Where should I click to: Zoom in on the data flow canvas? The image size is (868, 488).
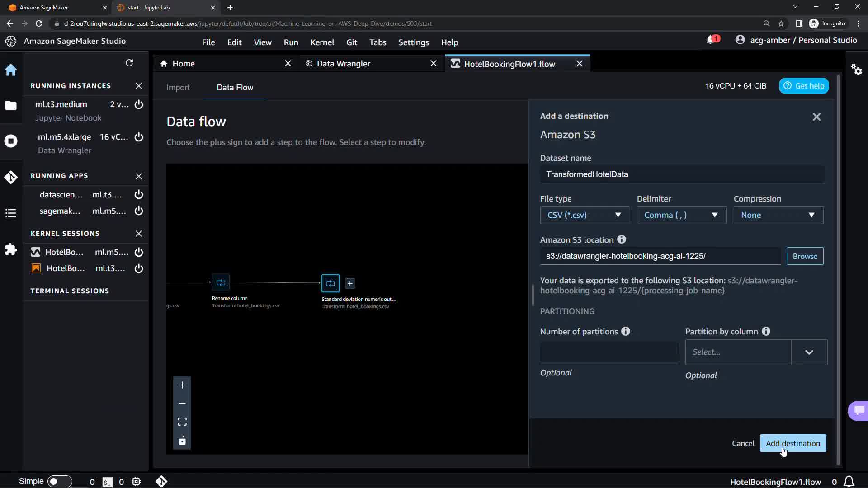click(182, 385)
